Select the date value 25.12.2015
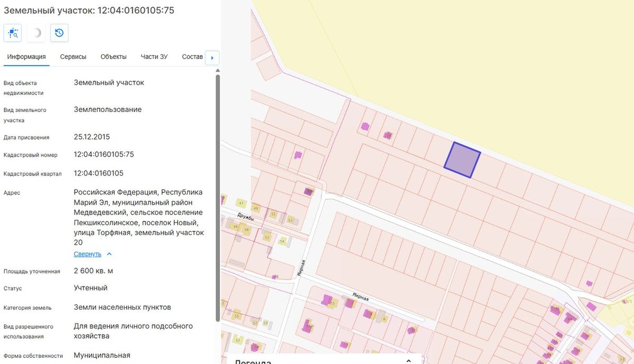The width and height of the screenshot is (634, 364). click(92, 137)
